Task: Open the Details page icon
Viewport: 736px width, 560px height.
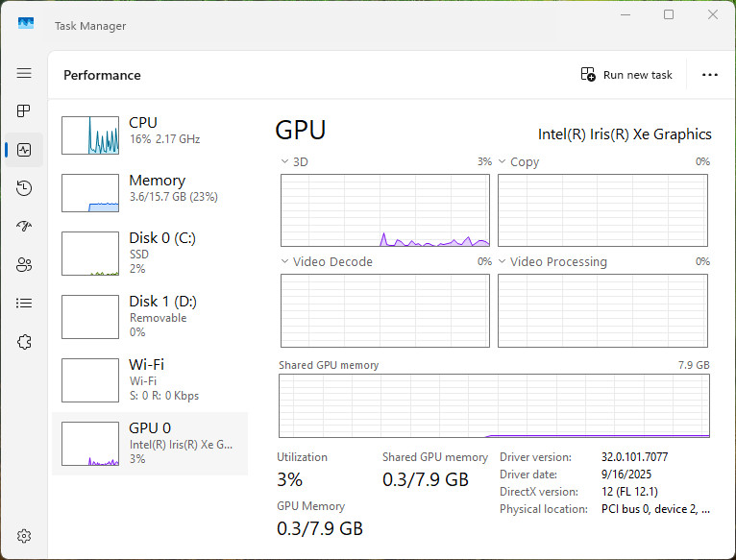Action: coord(24,304)
